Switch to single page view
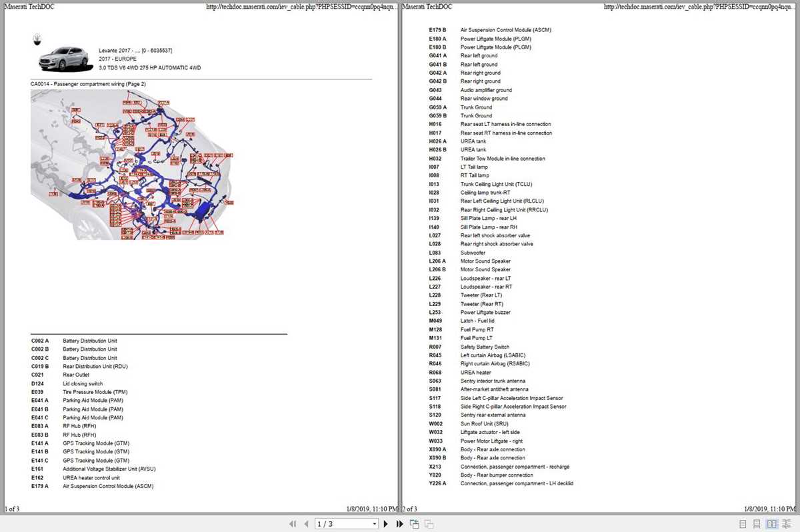The height and width of the screenshot is (532, 800). (x=743, y=524)
